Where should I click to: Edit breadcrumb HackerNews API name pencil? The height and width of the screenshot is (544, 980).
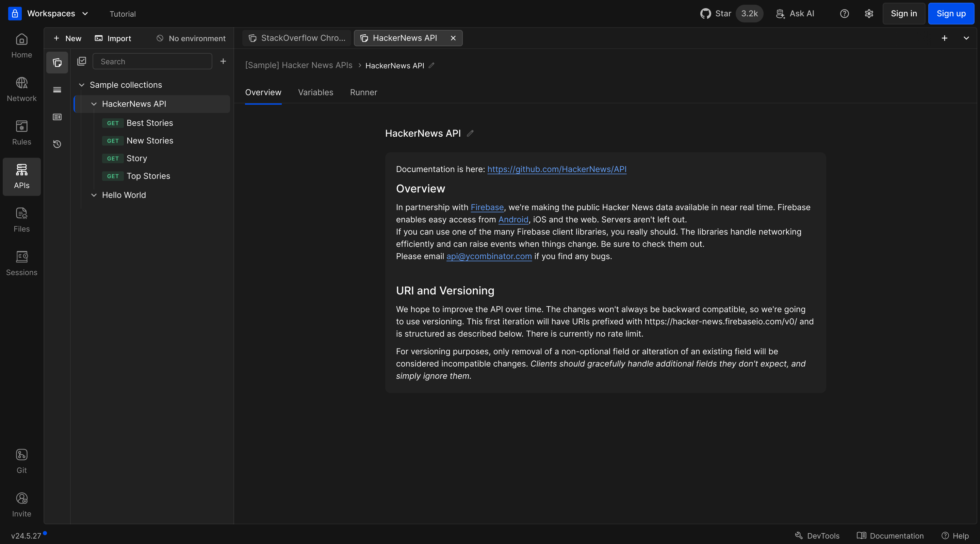[x=431, y=65]
